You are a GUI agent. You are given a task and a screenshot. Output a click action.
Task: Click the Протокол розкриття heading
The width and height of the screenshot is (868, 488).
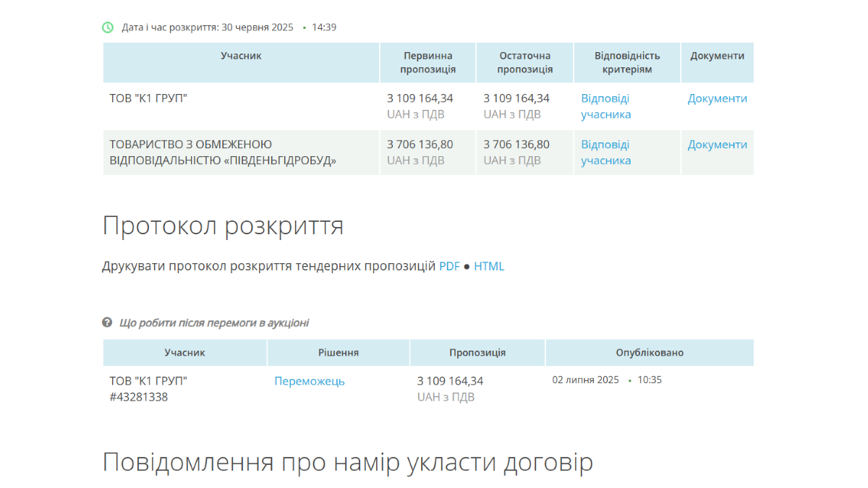click(223, 226)
